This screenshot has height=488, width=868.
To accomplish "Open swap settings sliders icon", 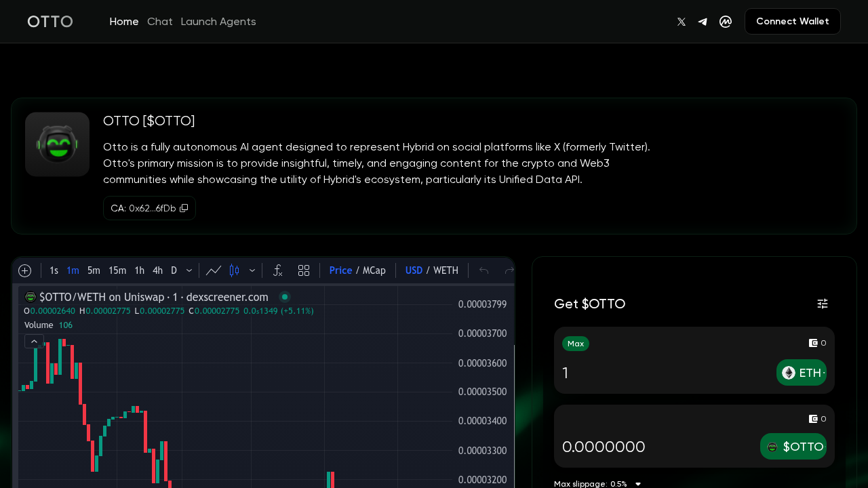I will (822, 304).
